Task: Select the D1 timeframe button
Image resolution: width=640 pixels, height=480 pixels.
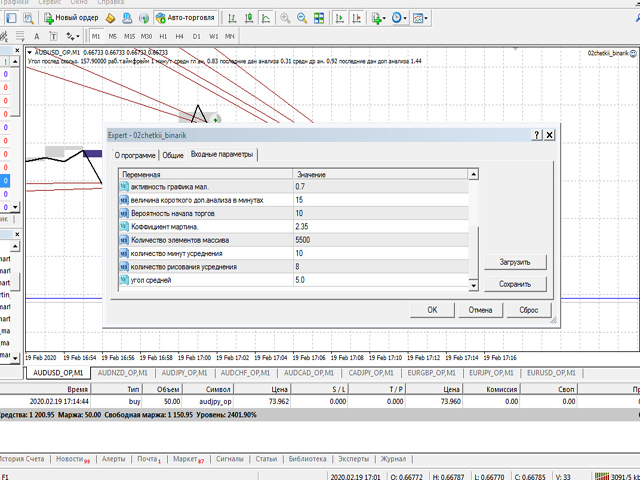Action: (x=195, y=36)
